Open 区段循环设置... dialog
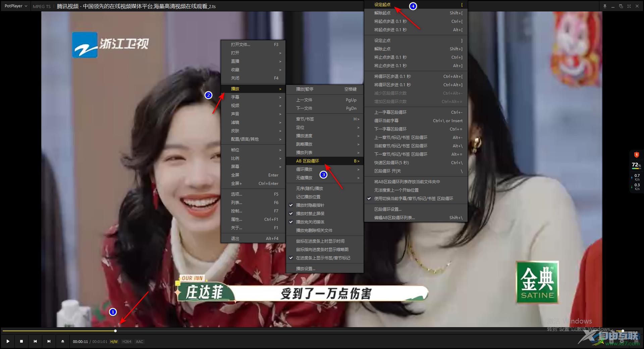Viewport: 644px width, 349px height. 416,209
